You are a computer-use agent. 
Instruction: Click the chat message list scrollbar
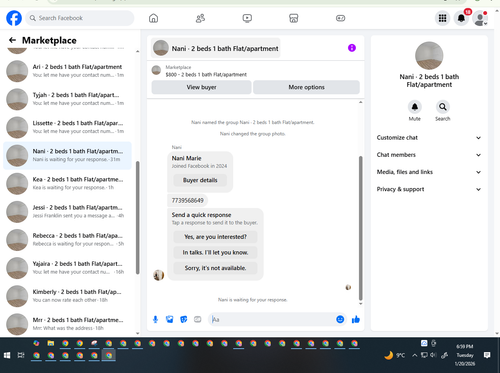[360, 228]
